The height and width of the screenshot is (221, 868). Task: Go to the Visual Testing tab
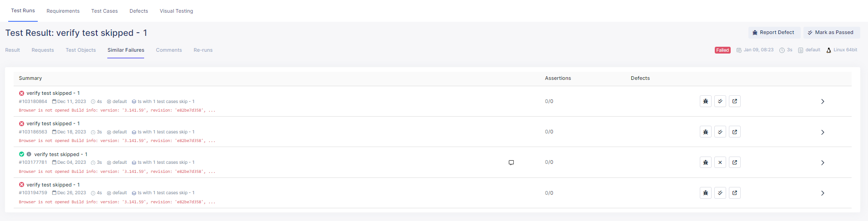click(176, 11)
